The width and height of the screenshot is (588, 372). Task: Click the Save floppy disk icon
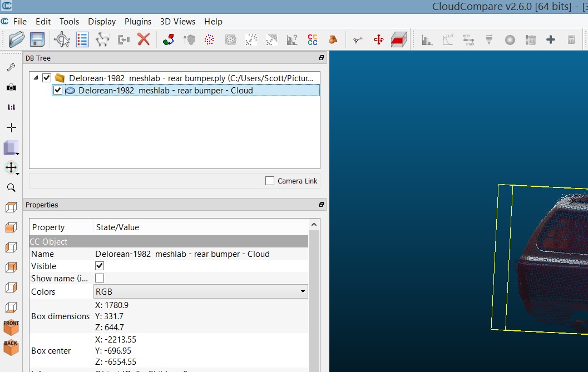[37, 39]
